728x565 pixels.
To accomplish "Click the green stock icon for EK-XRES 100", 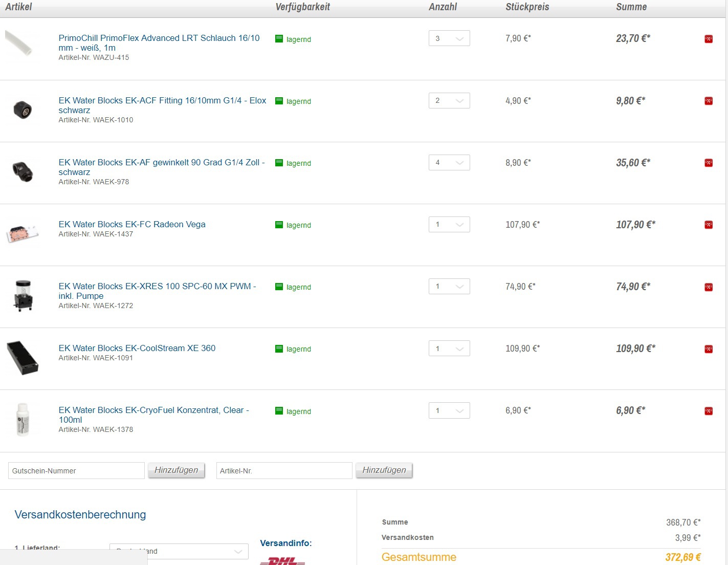I will [279, 287].
